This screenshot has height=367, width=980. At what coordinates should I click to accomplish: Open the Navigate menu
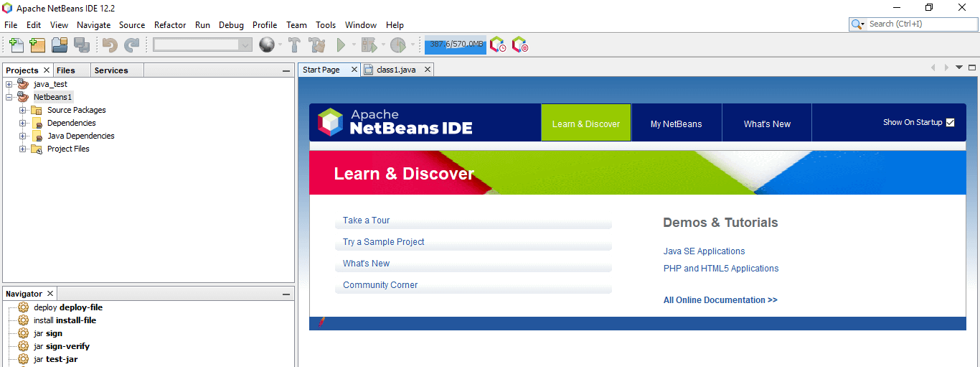coord(94,24)
